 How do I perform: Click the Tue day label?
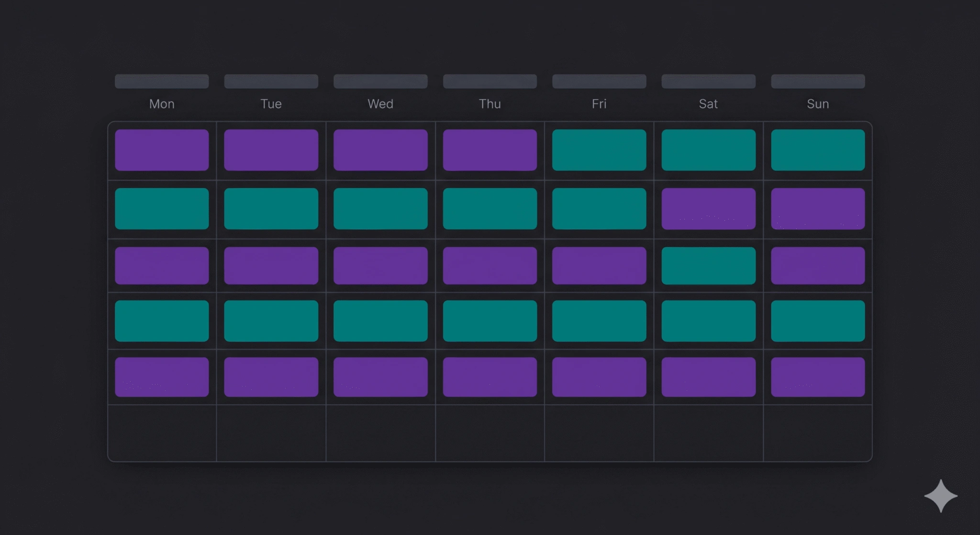[x=271, y=104]
